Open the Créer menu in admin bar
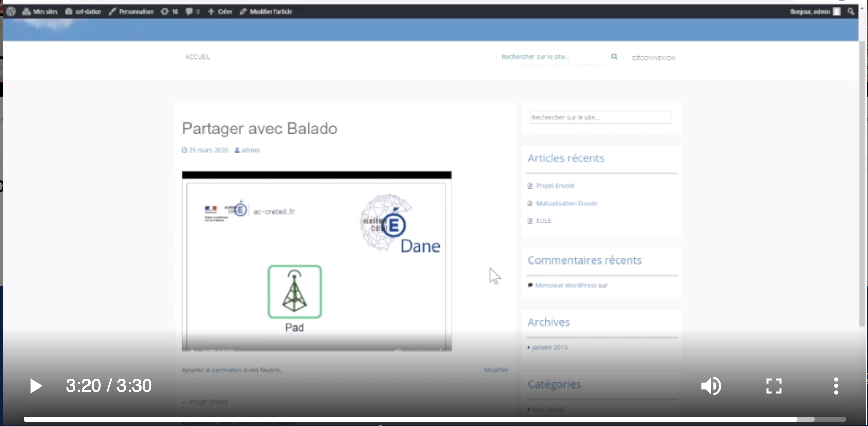Screen dimensions: 868x426 click(x=220, y=11)
